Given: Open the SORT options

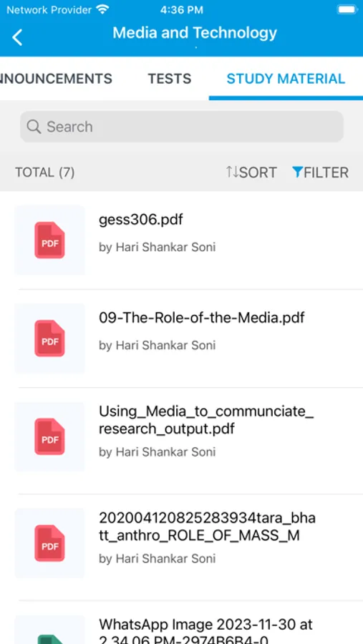Looking at the screenshot, I should 251,172.
